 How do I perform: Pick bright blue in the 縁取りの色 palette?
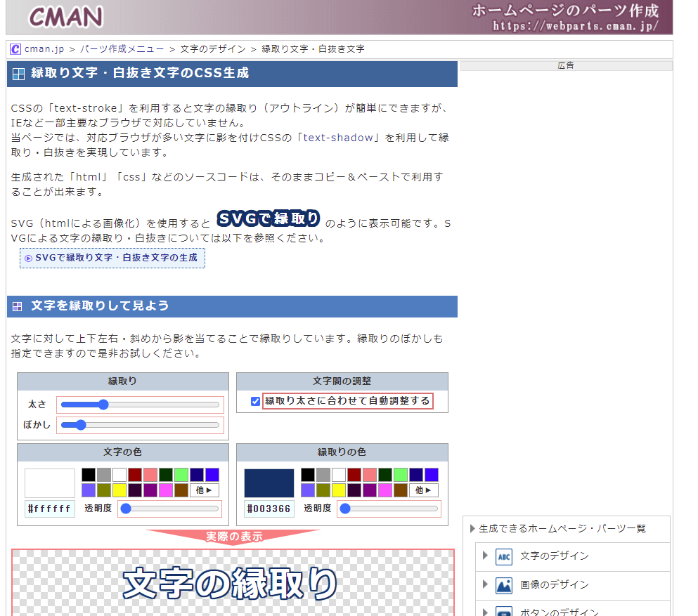[x=432, y=475]
